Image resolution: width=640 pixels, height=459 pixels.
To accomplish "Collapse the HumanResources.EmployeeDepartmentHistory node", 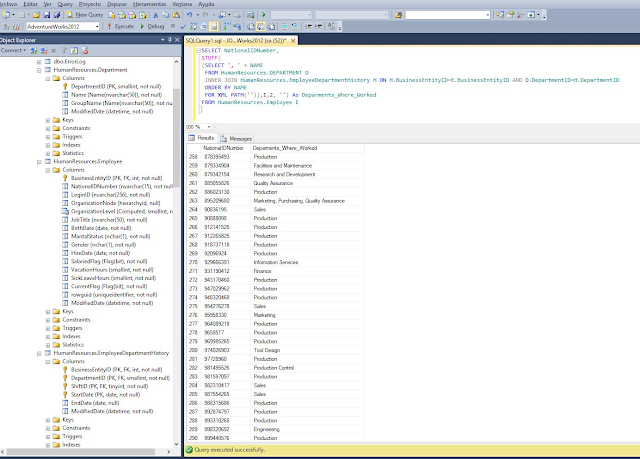I will pos(37,353).
